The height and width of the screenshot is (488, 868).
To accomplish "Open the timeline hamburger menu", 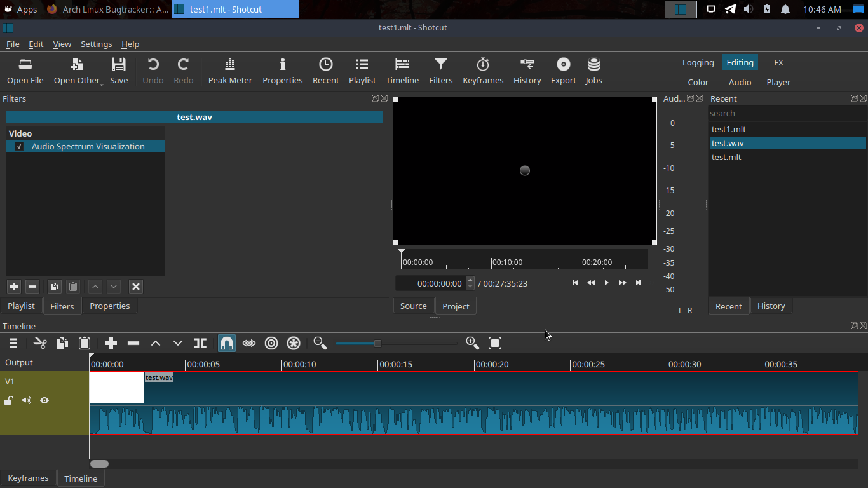I will (x=13, y=343).
